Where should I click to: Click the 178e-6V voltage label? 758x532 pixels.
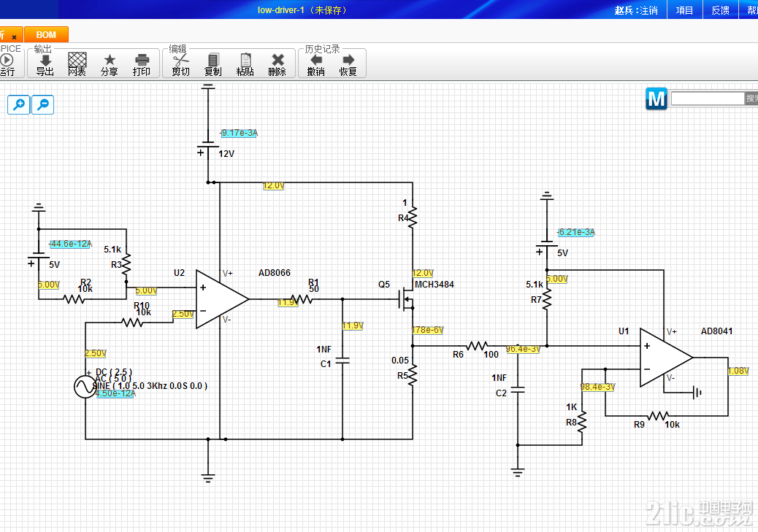point(428,330)
